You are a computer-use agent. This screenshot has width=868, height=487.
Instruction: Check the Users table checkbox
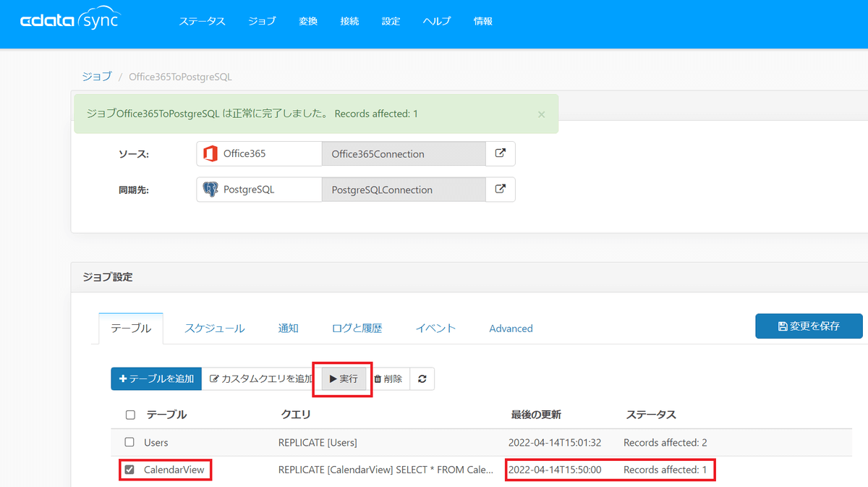point(129,442)
